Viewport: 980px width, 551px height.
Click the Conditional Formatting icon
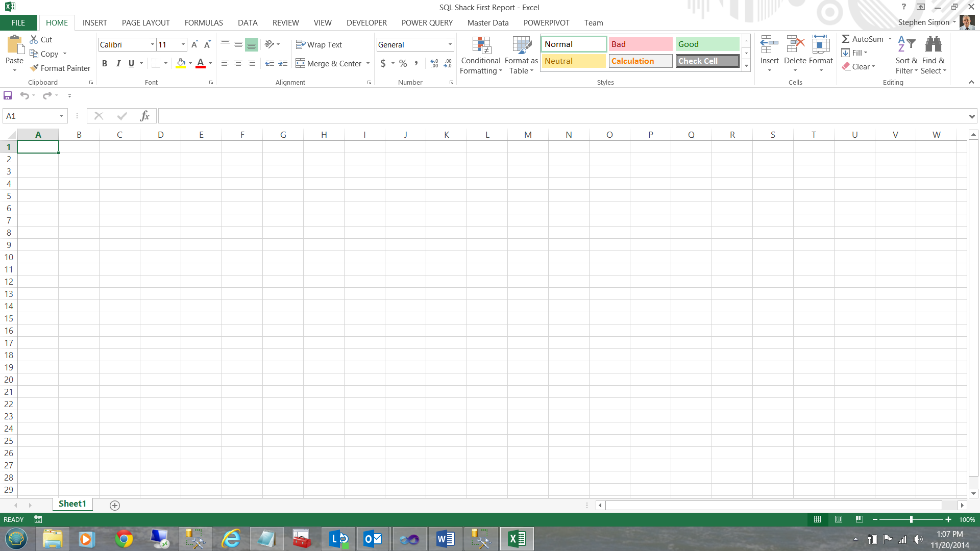(x=481, y=46)
